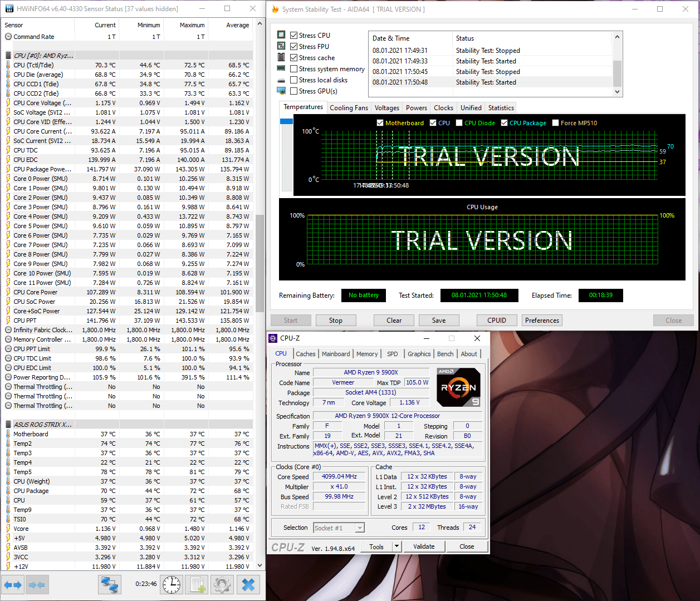Image resolution: width=700 pixels, height=601 pixels.
Task: Open Preferences in AIDA64
Action: (x=542, y=321)
